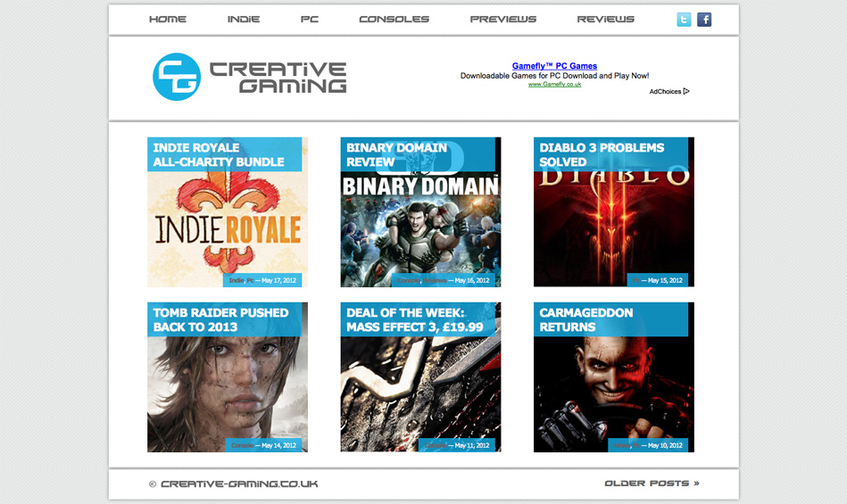This screenshot has height=504, width=847.
Task: Click the AdChoices label text
Action: click(665, 91)
